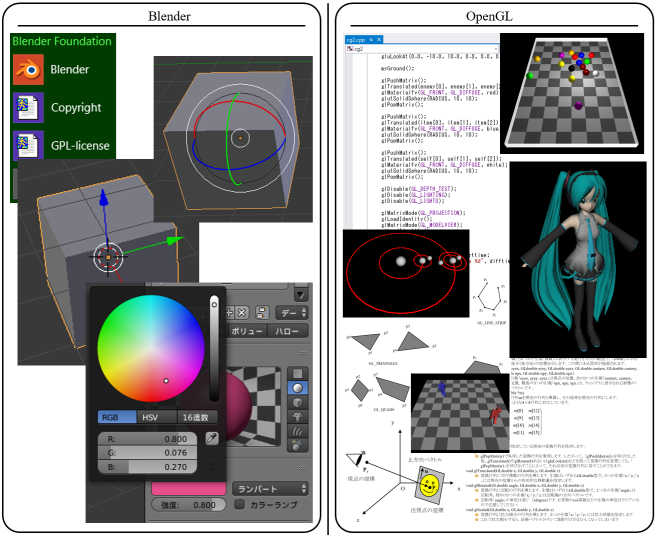
Task: Switch color picker to 16進数 hex mode
Action: (197, 417)
